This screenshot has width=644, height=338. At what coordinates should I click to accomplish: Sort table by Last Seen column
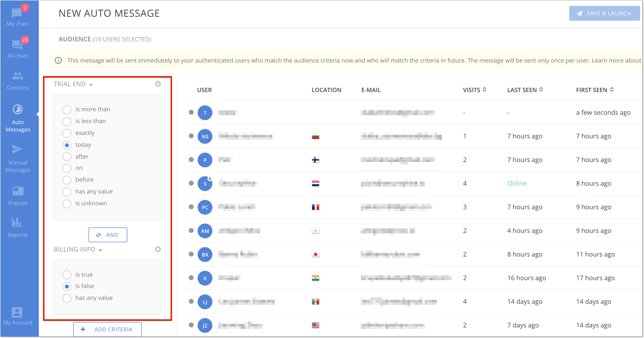pyautogui.click(x=525, y=90)
